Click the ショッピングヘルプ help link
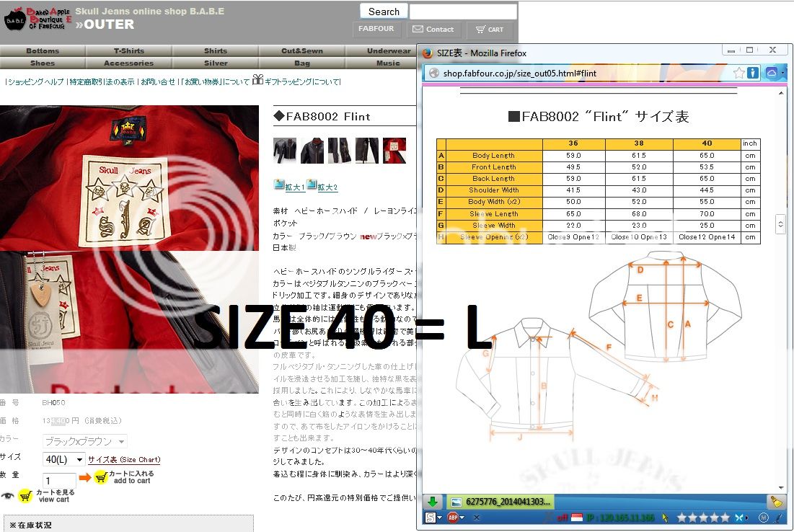 click(x=36, y=81)
